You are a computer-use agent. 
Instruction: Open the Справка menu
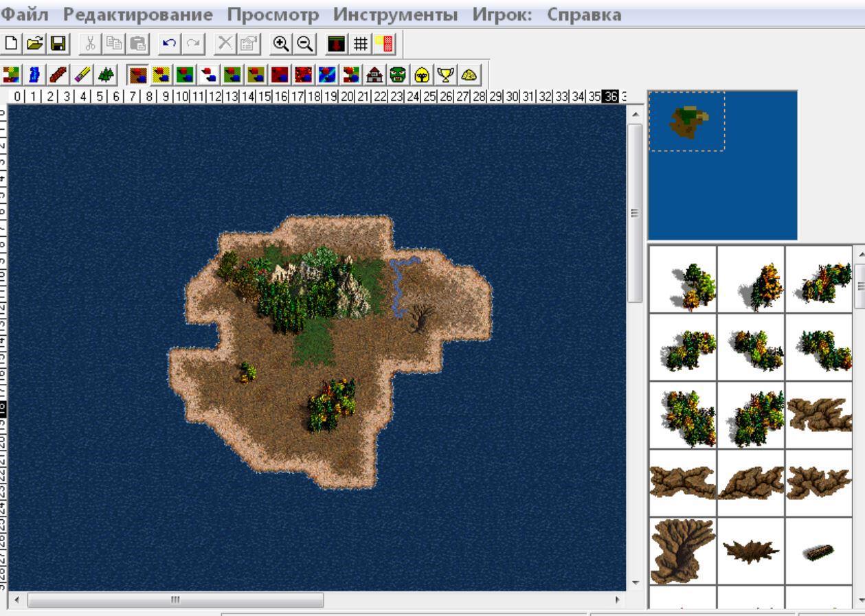(584, 14)
